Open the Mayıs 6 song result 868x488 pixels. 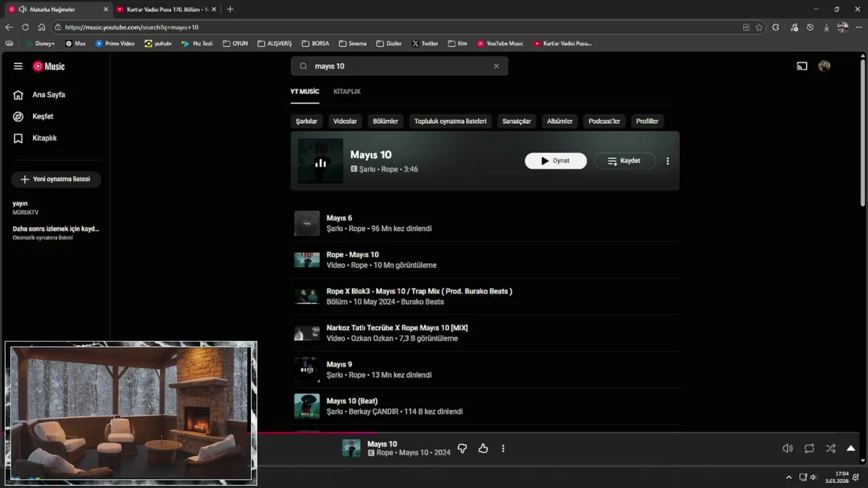485,223
